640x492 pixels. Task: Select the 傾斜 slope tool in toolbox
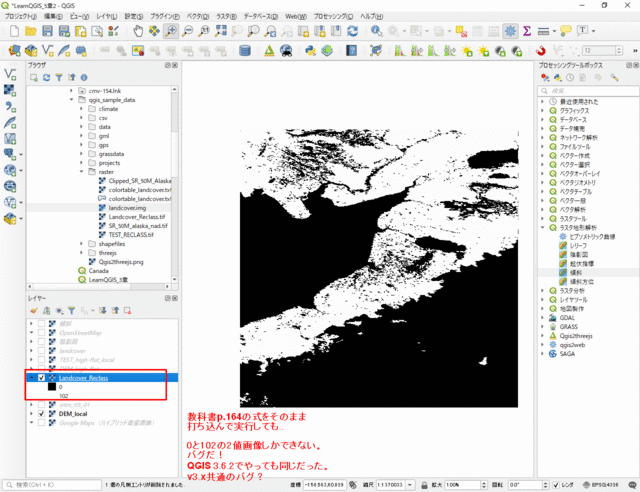576,272
